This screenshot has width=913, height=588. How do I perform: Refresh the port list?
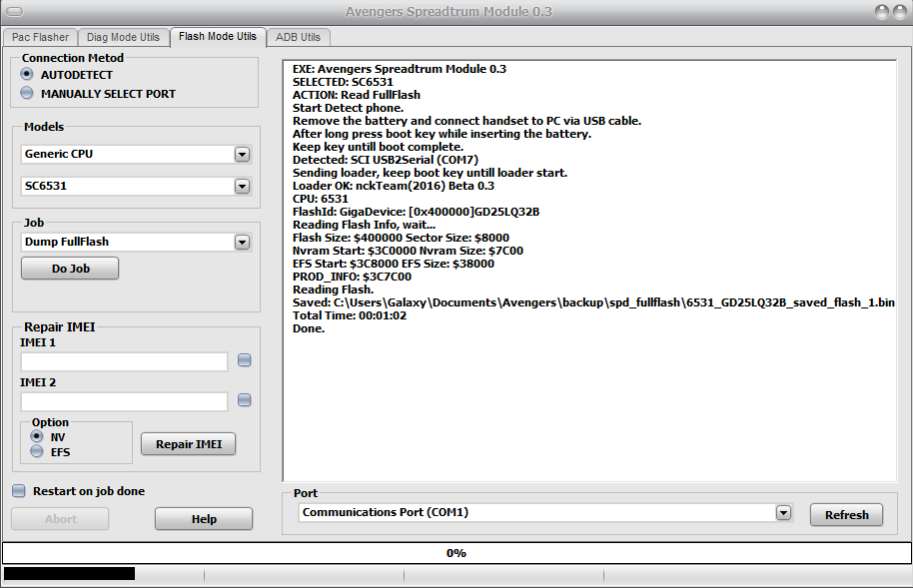tap(847, 515)
